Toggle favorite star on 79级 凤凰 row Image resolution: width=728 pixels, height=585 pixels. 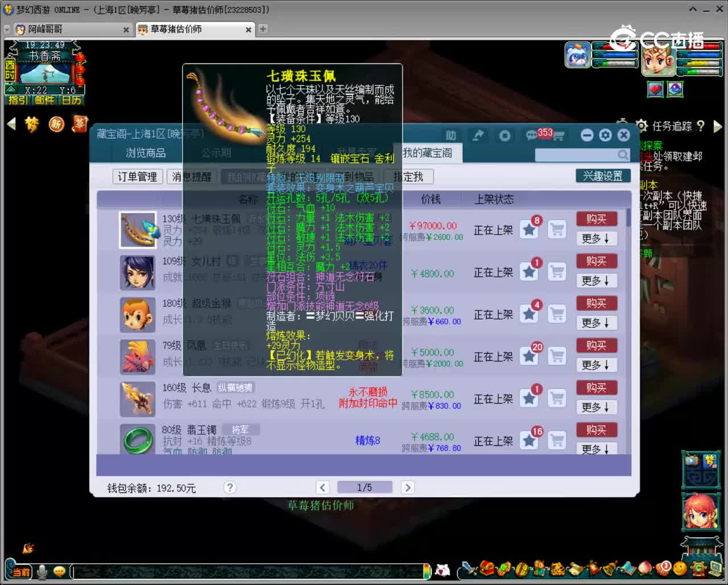point(529,356)
